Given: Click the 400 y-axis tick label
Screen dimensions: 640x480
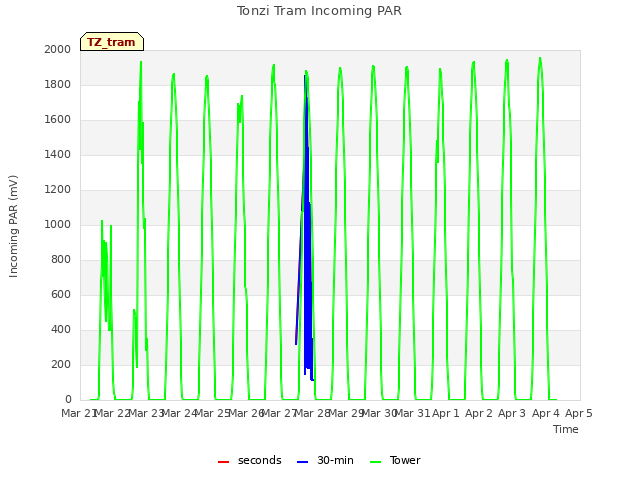Looking at the screenshot, I should point(61,329).
